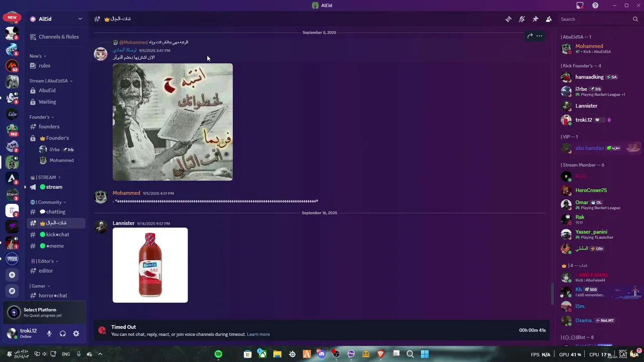Screen dimensions: 644x362
Task: Hide the member list
Action: tap(549, 19)
